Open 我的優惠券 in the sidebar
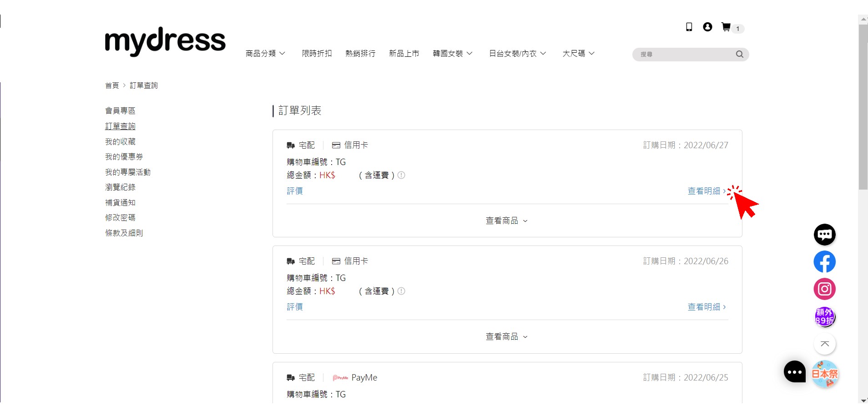The width and height of the screenshot is (868, 406). [124, 156]
